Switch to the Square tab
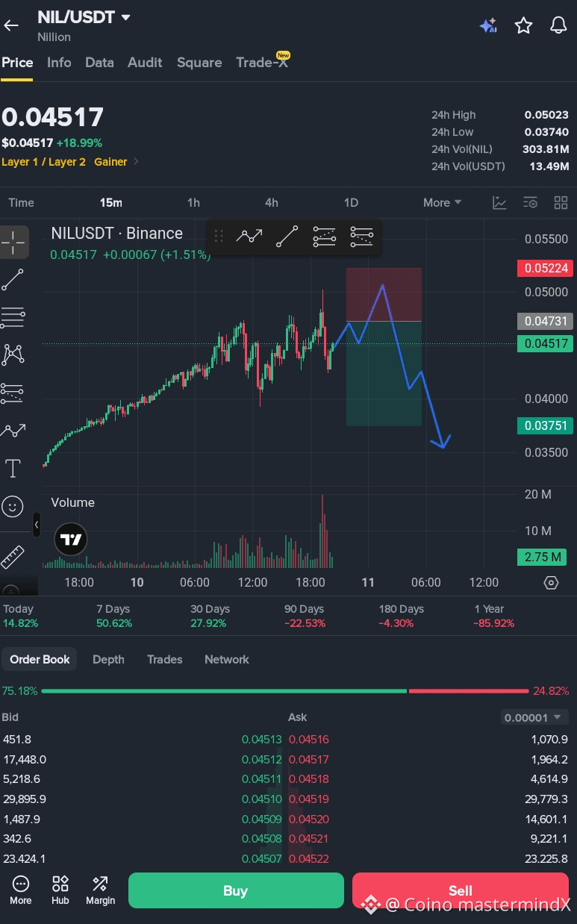This screenshot has height=924, width=577. pyautogui.click(x=199, y=63)
